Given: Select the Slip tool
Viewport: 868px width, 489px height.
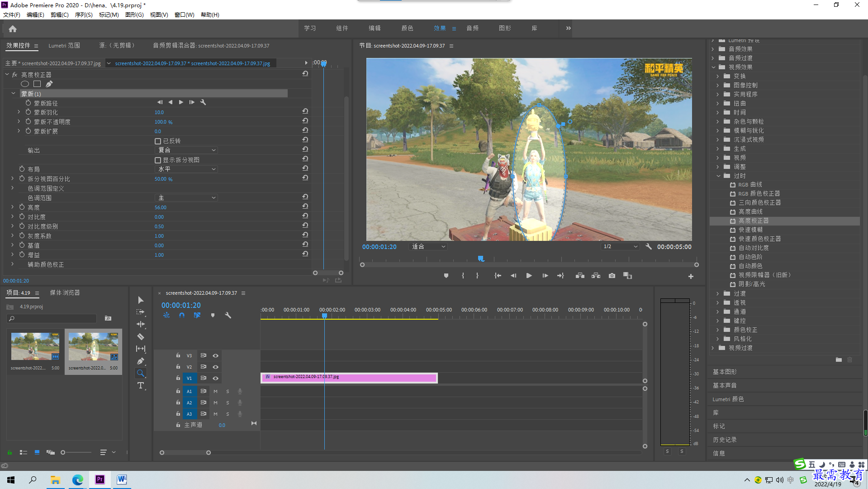Looking at the screenshot, I should tap(141, 349).
